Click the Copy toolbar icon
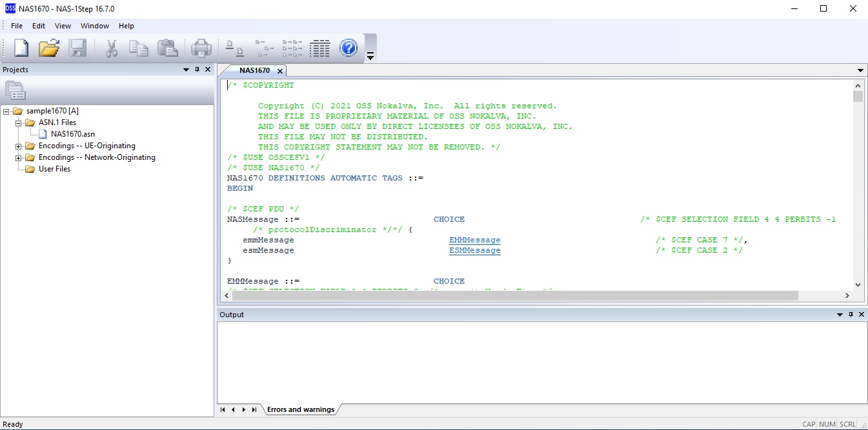The width and height of the screenshot is (868, 430). (x=139, y=48)
